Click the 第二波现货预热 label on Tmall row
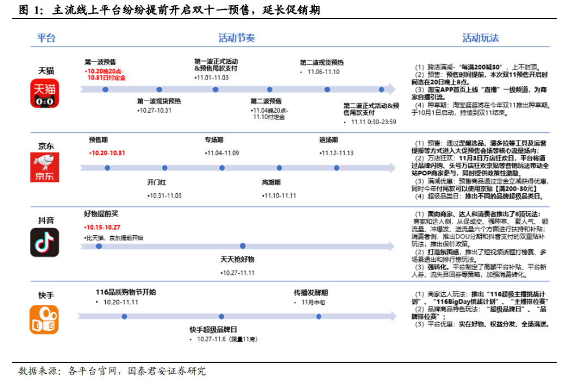This screenshot has width=588, height=386. (322, 62)
